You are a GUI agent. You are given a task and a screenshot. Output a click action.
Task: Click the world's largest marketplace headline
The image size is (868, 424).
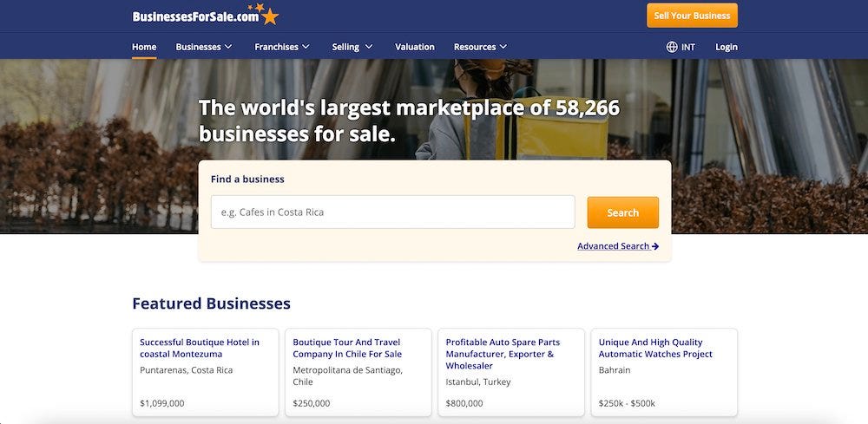pyautogui.click(x=409, y=121)
